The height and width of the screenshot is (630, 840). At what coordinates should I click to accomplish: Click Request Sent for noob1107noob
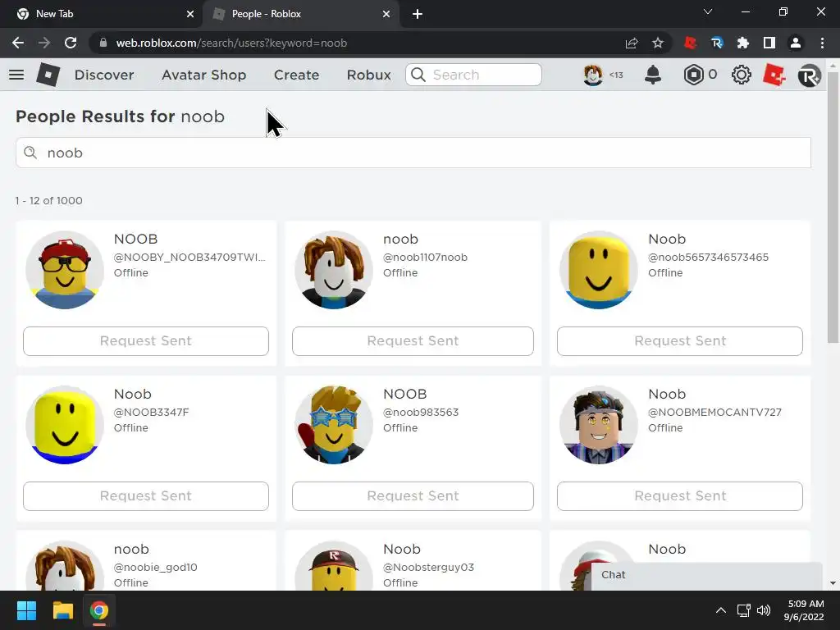tap(413, 340)
